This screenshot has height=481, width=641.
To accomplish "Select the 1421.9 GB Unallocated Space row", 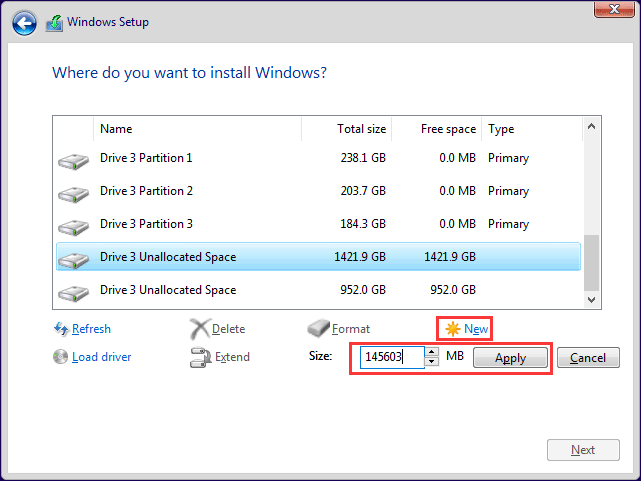I will pos(318,257).
